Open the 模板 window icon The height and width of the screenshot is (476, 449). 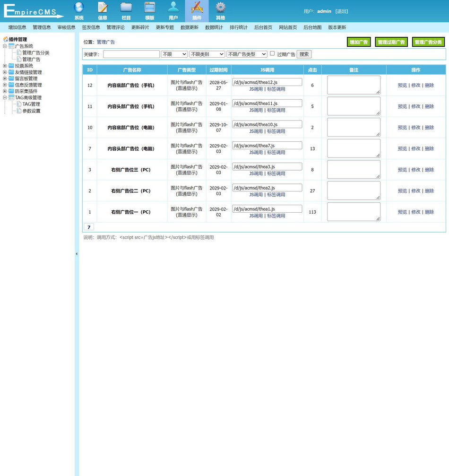150,8
